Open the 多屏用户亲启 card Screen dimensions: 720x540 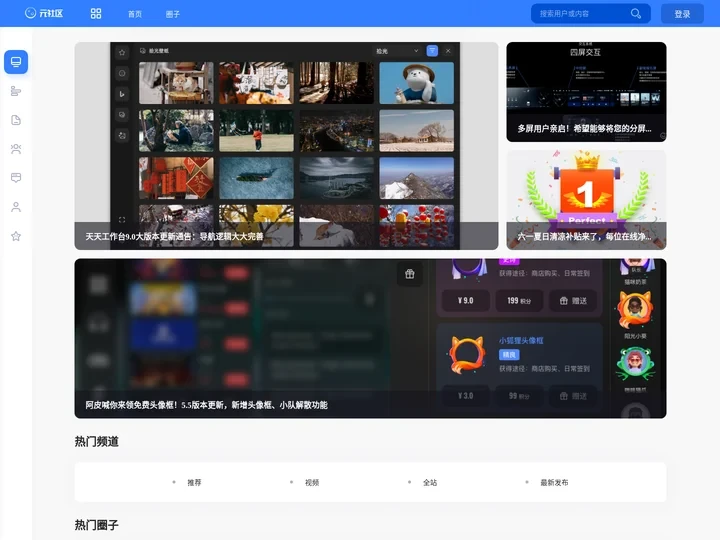[586, 92]
